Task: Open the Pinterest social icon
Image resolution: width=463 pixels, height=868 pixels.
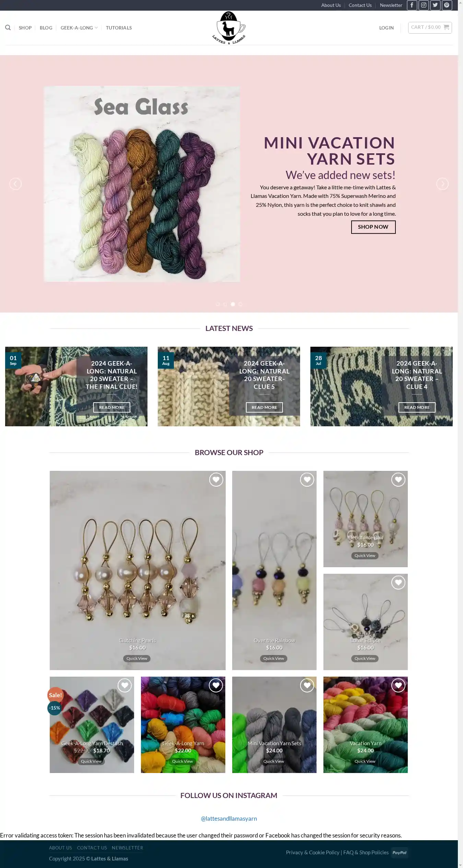Action: 447,5
